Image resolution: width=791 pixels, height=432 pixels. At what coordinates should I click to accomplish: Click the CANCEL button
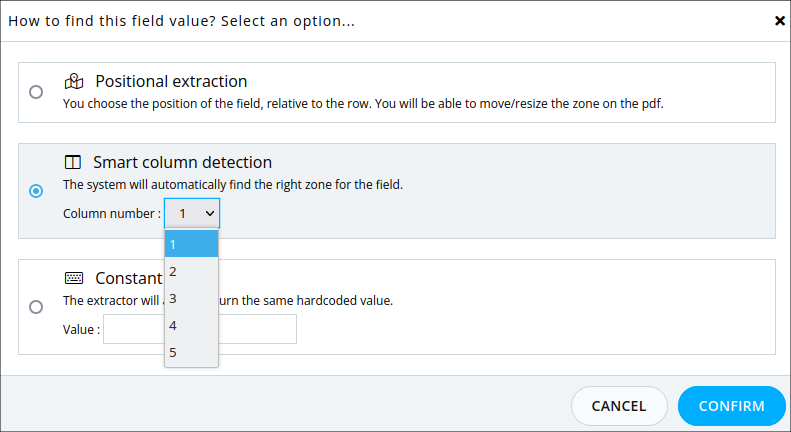point(619,406)
